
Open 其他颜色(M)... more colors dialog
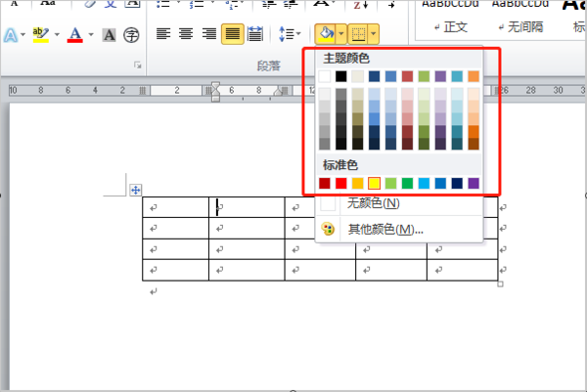coord(399,229)
